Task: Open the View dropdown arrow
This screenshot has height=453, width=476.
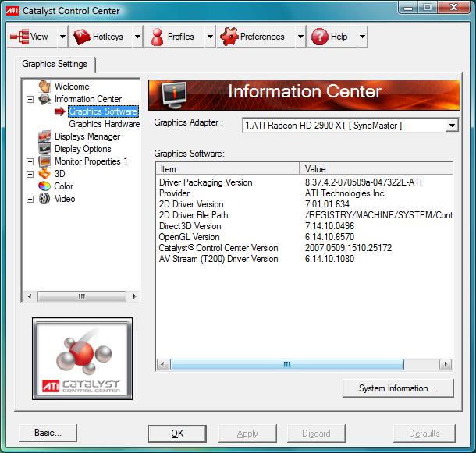Action: tap(62, 37)
